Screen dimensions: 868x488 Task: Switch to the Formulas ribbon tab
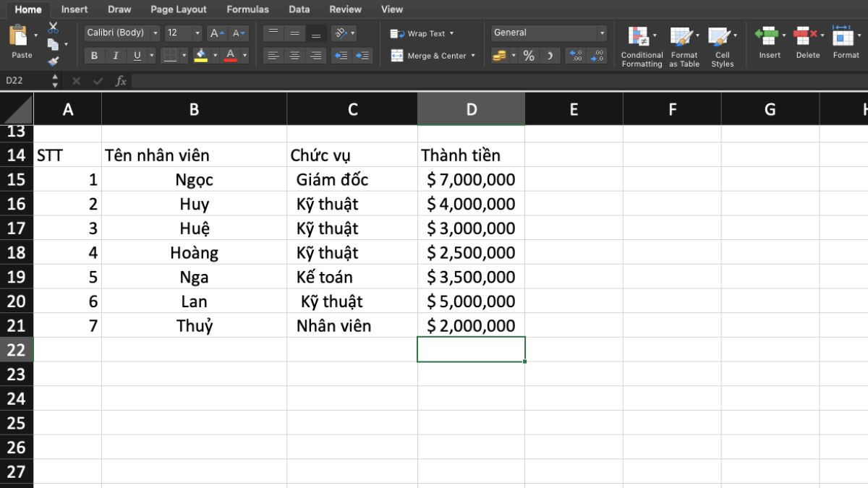point(247,9)
